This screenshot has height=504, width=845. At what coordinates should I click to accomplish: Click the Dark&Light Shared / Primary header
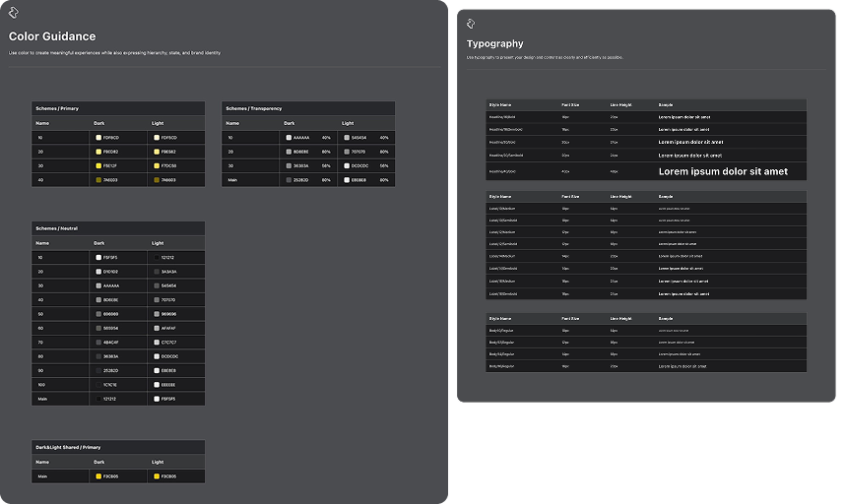click(x=118, y=447)
